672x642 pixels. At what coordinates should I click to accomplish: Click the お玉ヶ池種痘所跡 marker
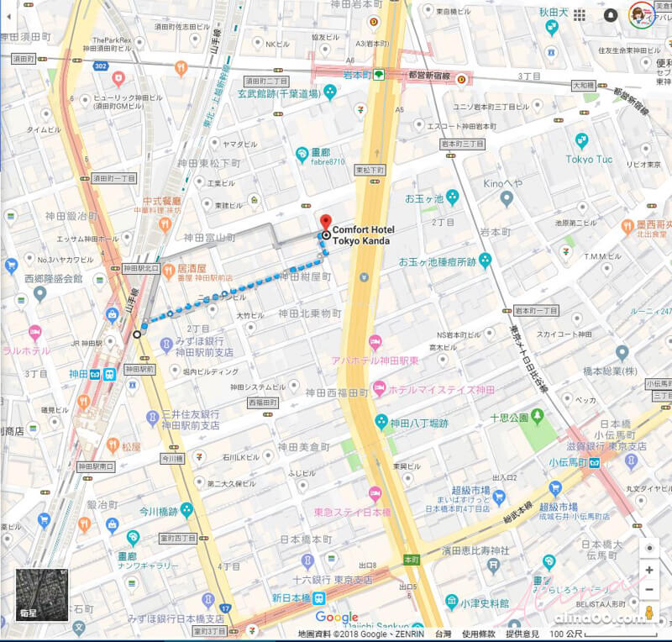click(x=485, y=260)
